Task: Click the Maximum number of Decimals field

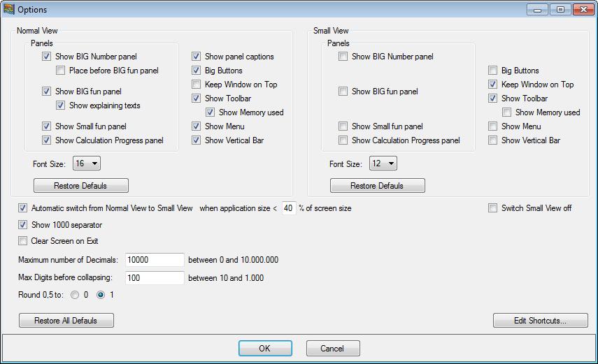Action: (x=155, y=260)
